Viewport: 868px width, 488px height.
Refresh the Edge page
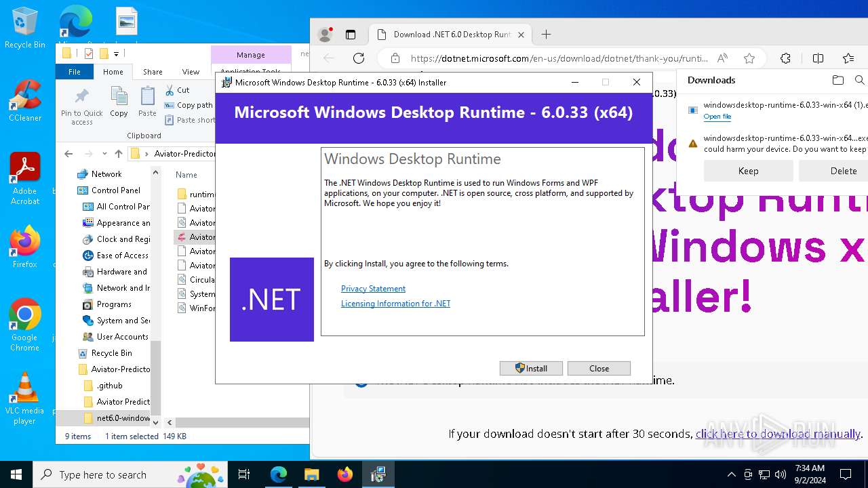pyautogui.click(x=359, y=58)
